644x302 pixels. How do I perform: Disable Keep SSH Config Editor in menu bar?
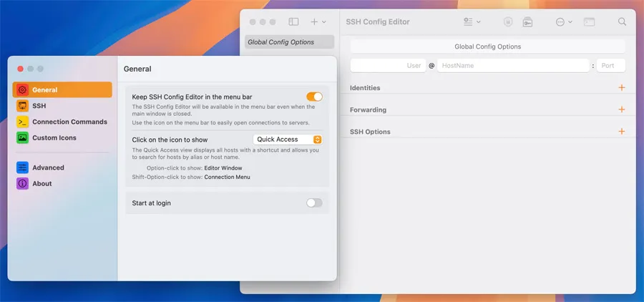(314, 97)
